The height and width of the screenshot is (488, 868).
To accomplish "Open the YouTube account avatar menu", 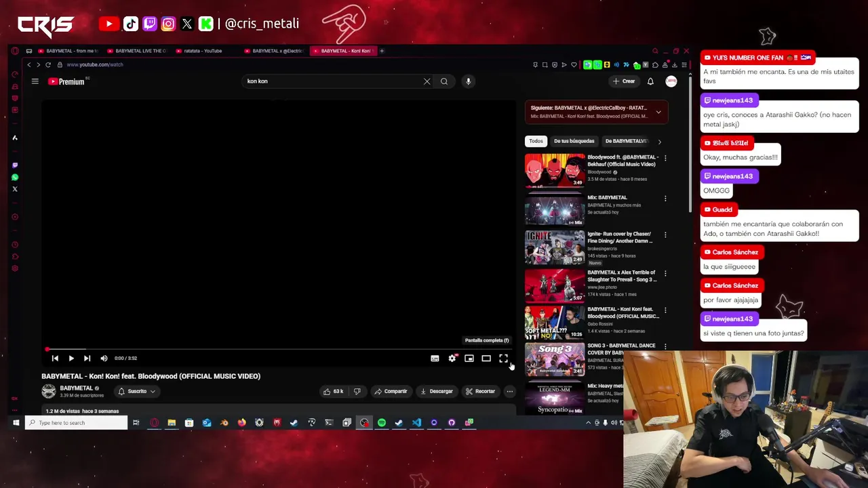I will pos(671,81).
